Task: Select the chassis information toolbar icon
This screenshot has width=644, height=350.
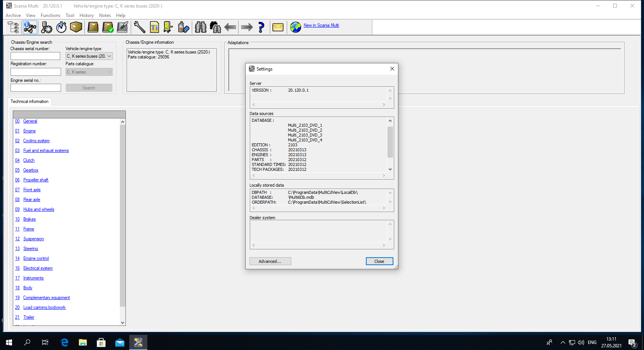Action: (x=30, y=27)
